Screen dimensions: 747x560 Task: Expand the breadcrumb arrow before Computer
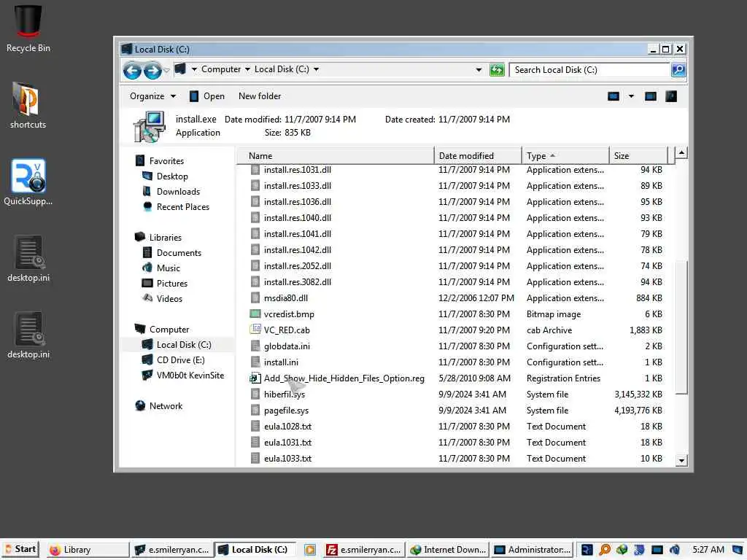pos(194,69)
